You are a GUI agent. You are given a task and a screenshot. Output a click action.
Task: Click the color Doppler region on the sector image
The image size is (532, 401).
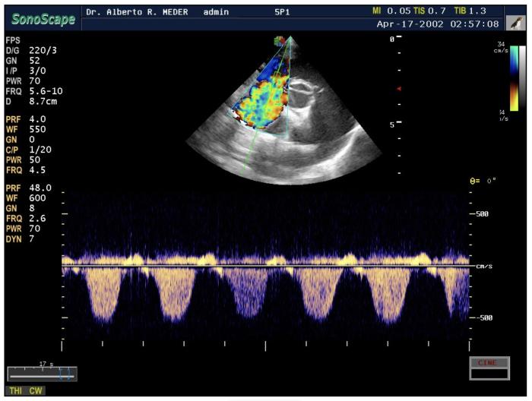[x=263, y=96]
